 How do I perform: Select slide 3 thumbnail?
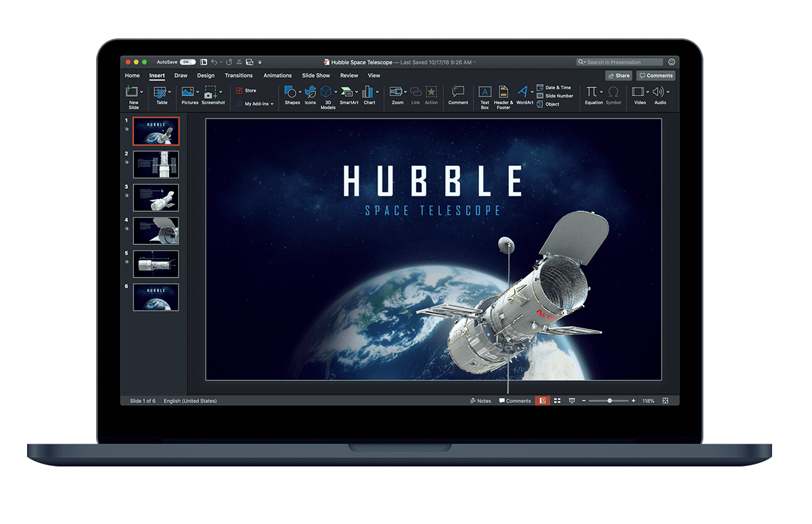156,198
